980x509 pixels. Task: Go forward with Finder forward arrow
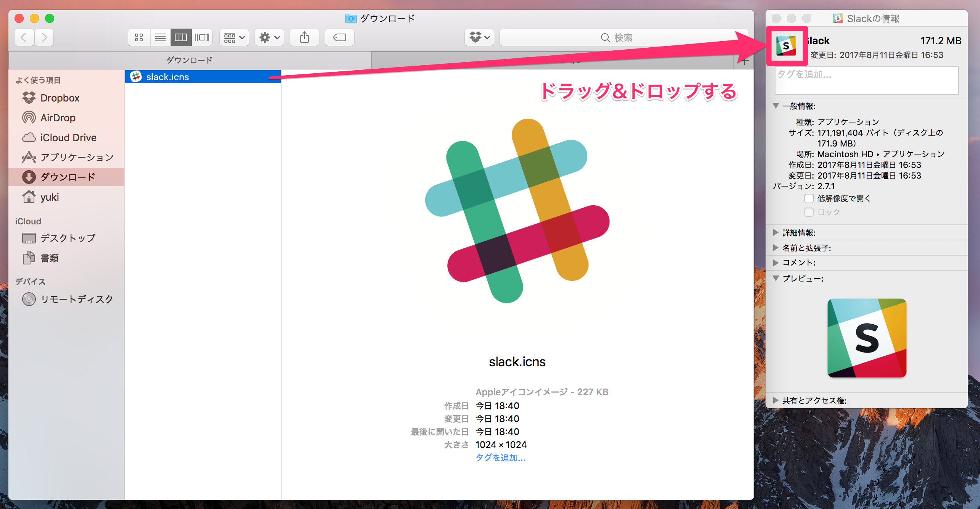click(x=44, y=37)
